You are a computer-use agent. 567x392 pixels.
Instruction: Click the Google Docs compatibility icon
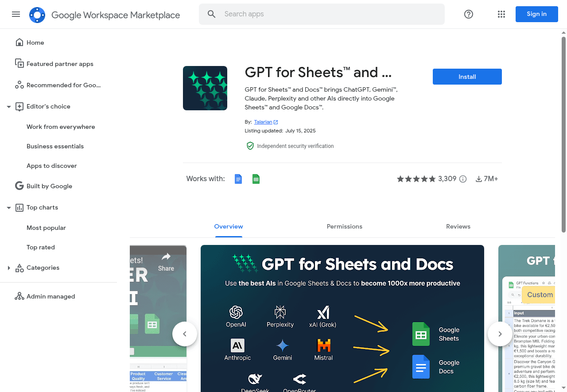pyautogui.click(x=238, y=179)
